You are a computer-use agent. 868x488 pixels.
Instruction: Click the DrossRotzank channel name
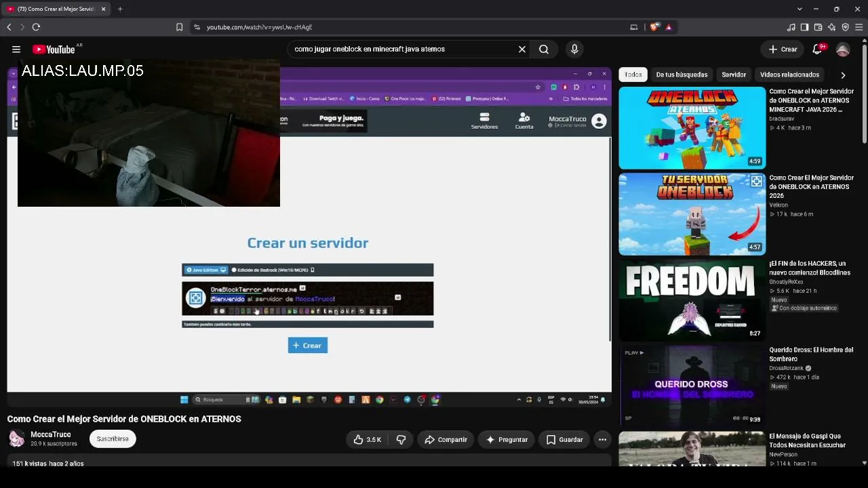(787, 368)
